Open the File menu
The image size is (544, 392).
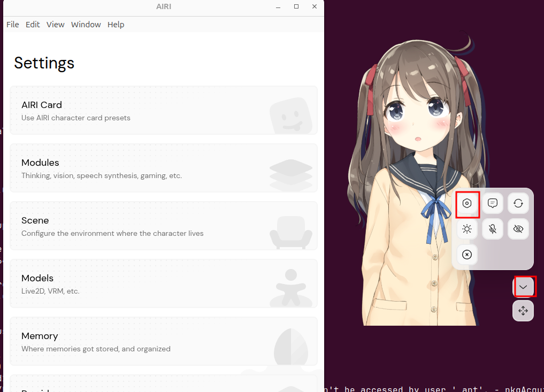coord(12,25)
